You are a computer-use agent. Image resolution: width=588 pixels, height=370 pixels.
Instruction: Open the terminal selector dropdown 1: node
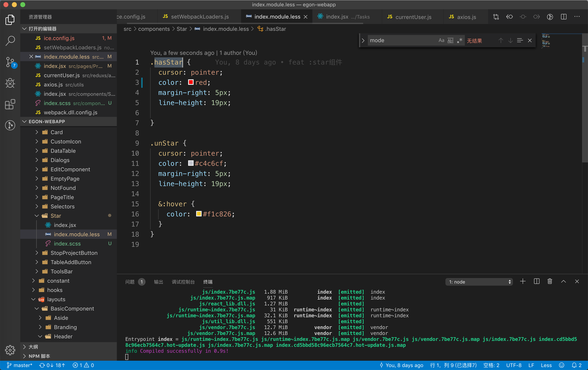479,282
